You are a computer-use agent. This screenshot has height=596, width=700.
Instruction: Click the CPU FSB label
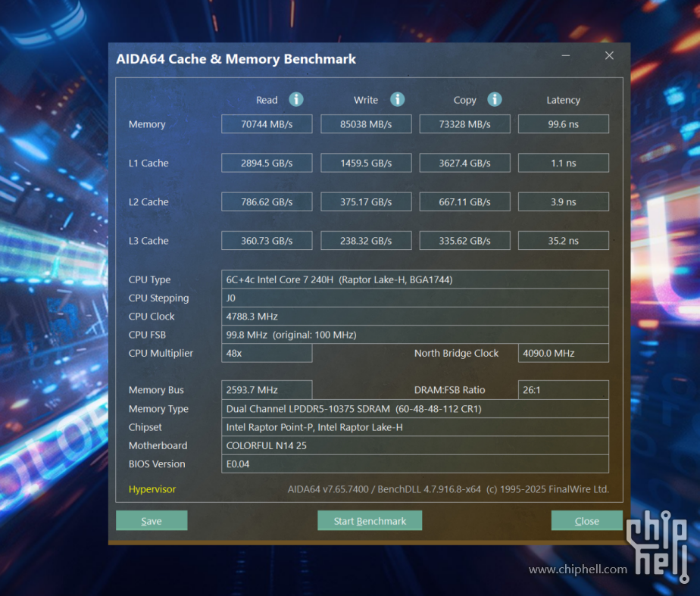147,335
